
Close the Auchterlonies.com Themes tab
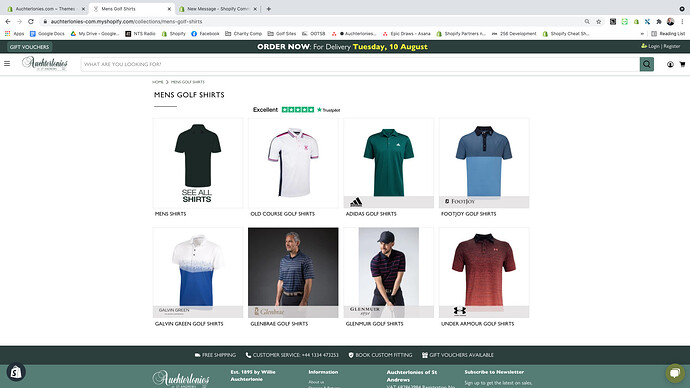83,9
